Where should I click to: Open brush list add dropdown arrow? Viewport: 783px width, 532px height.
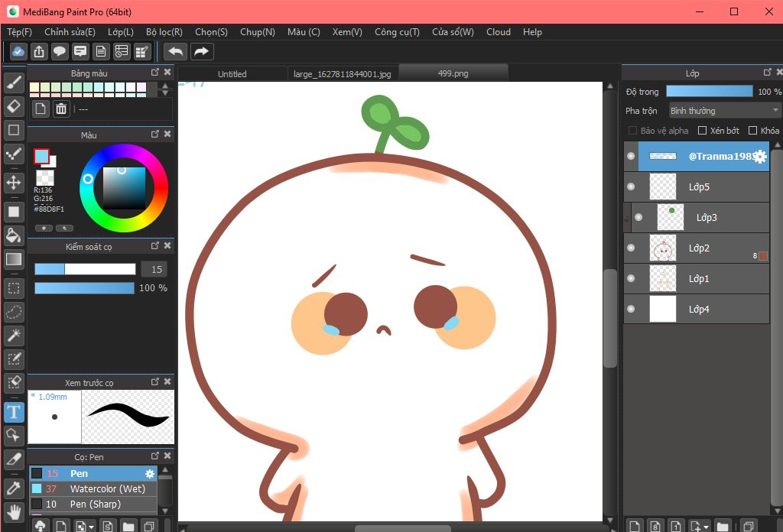click(92, 527)
